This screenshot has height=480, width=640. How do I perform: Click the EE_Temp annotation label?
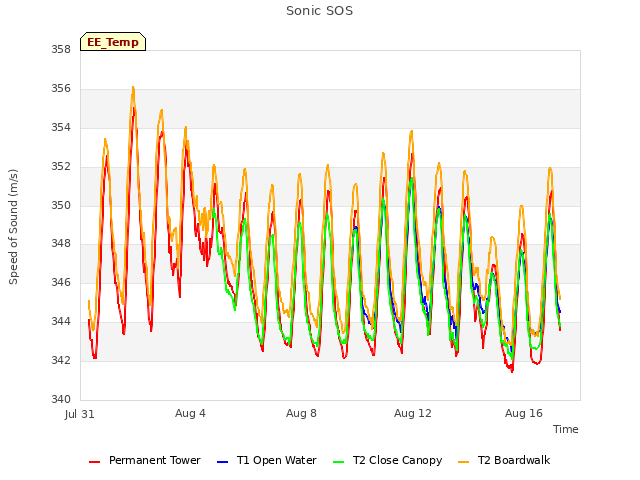tap(113, 42)
